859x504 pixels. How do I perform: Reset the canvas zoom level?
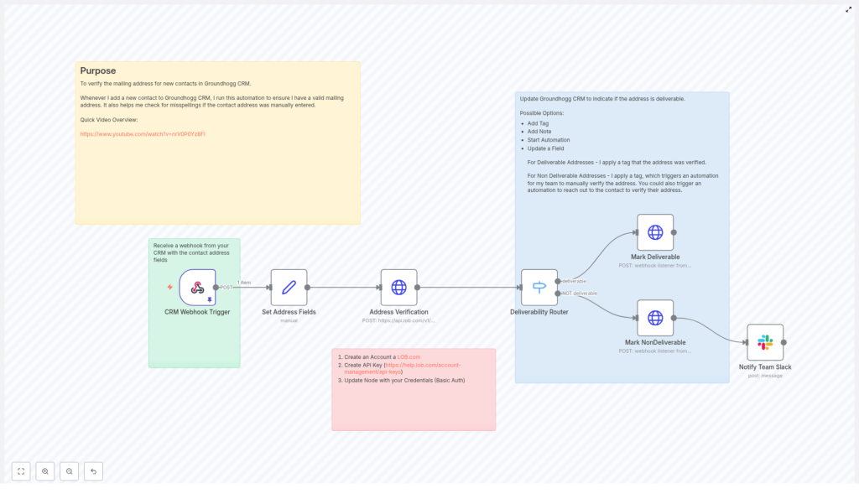pos(94,471)
